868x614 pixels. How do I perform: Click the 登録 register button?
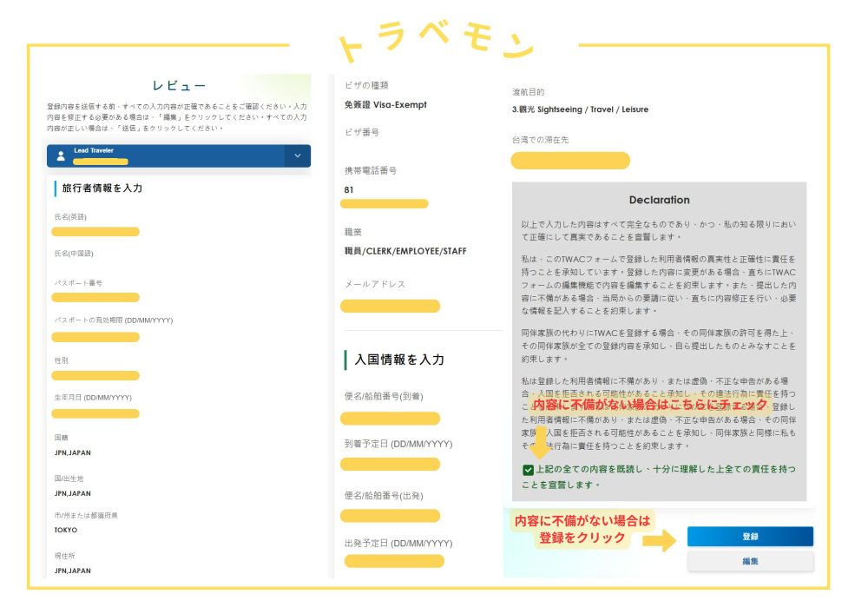tap(750, 536)
